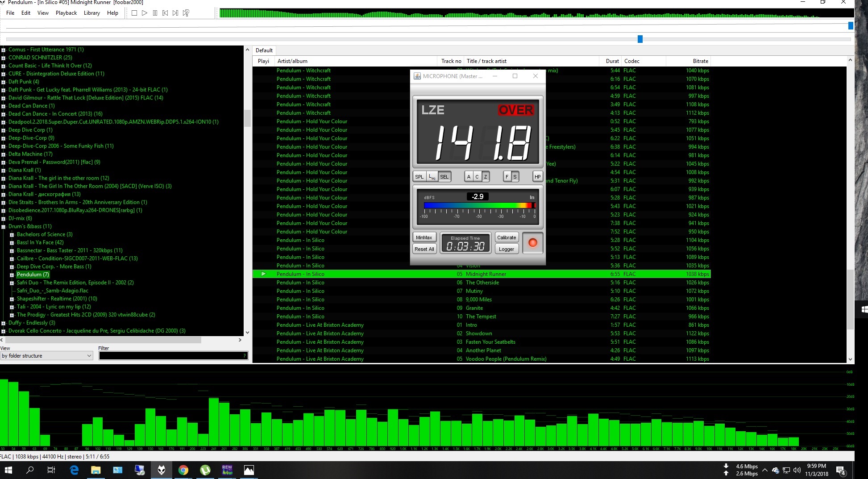The width and height of the screenshot is (868, 479).
Task: Select Z weighting in SPL meter
Action: [x=486, y=177]
